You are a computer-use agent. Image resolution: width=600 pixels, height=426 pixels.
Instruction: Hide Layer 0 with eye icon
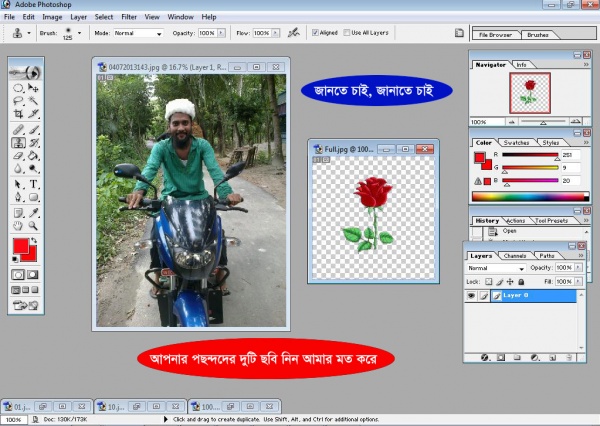click(471, 296)
